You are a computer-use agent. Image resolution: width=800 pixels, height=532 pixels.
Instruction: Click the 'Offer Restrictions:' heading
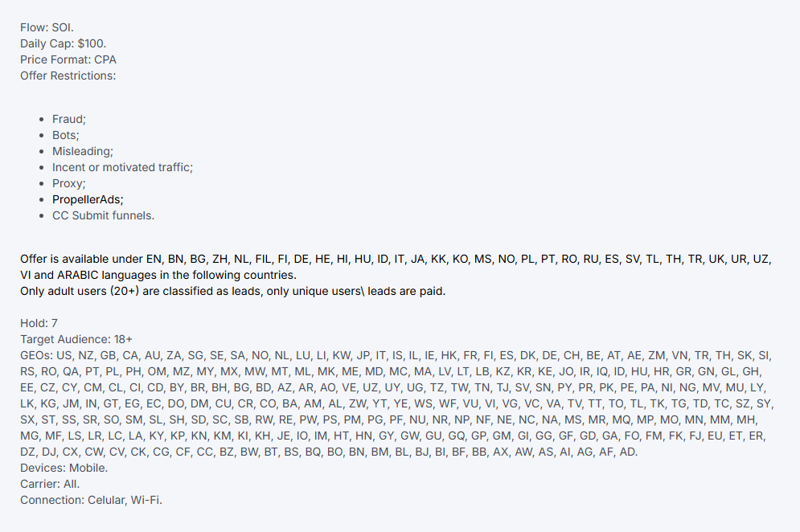pos(68,76)
